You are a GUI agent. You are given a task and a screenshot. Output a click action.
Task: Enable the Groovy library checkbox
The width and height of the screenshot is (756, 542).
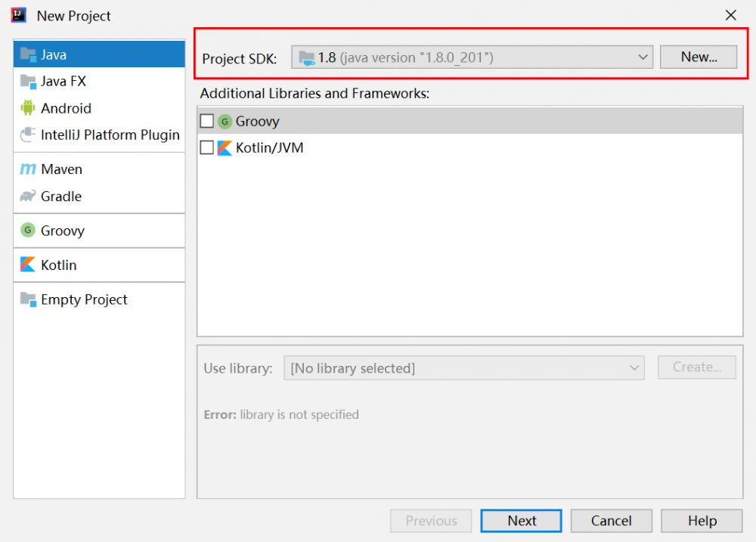click(207, 121)
